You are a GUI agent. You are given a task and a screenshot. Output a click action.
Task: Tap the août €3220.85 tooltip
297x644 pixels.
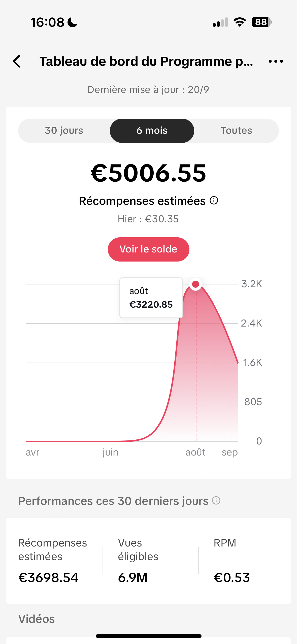coord(151,298)
